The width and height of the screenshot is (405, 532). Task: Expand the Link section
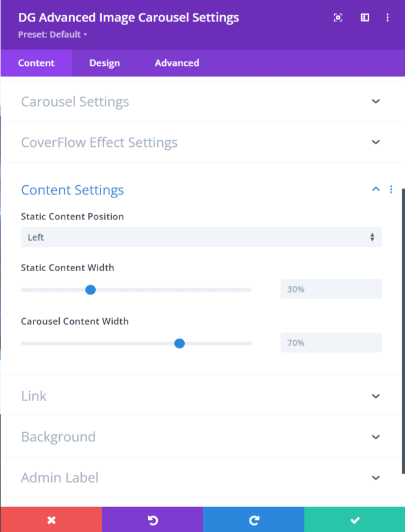(201, 395)
